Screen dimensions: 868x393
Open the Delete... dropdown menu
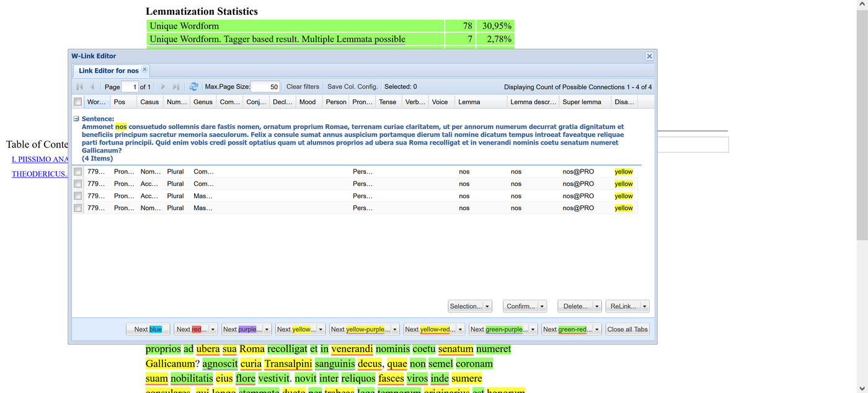597,306
